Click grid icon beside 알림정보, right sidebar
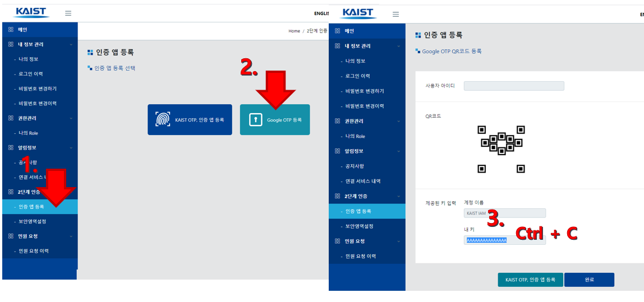 tap(338, 151)
